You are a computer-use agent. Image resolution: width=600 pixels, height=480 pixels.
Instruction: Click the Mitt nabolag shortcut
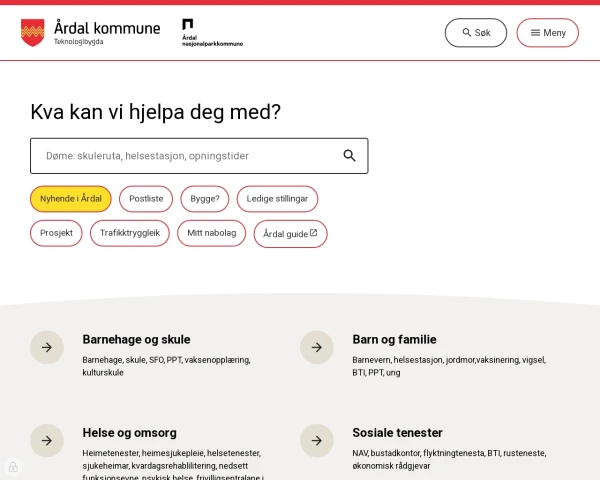tap(211, 233)
